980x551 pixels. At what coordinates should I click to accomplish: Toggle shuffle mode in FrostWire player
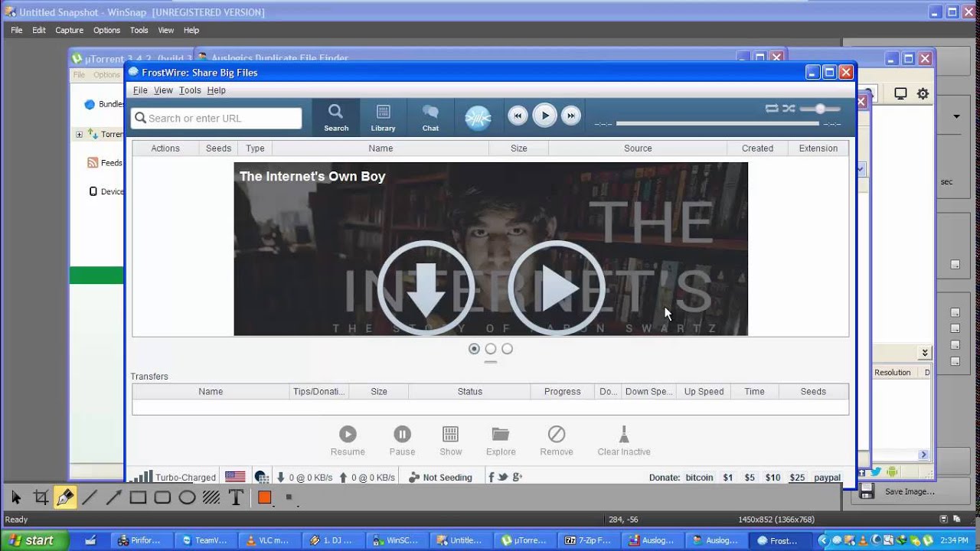click(789, 109)
